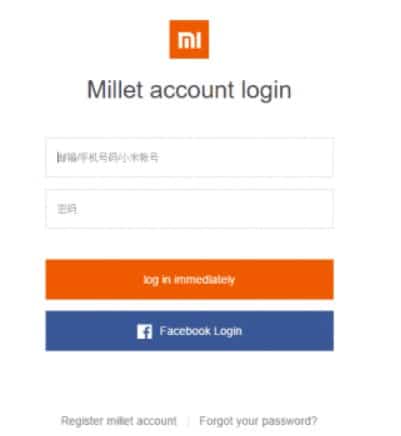Place the cursor at the account field's start
401x436 pixels.
point(58,157)
